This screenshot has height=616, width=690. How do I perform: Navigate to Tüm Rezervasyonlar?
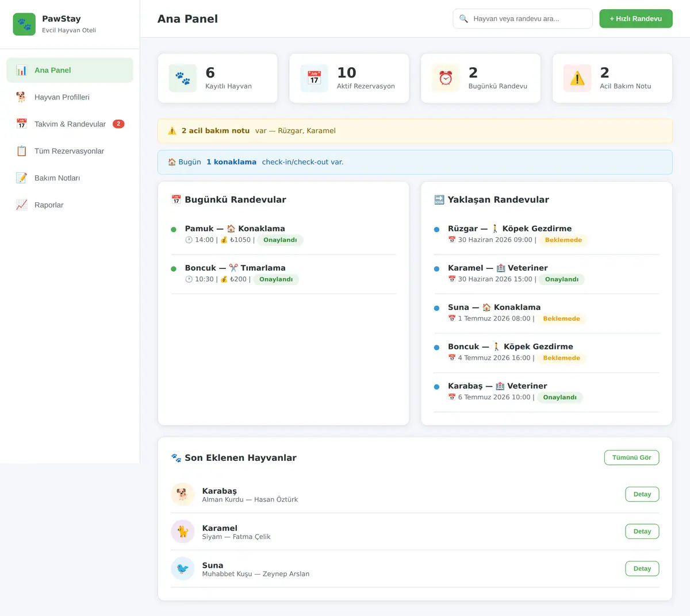click(70, 151)
